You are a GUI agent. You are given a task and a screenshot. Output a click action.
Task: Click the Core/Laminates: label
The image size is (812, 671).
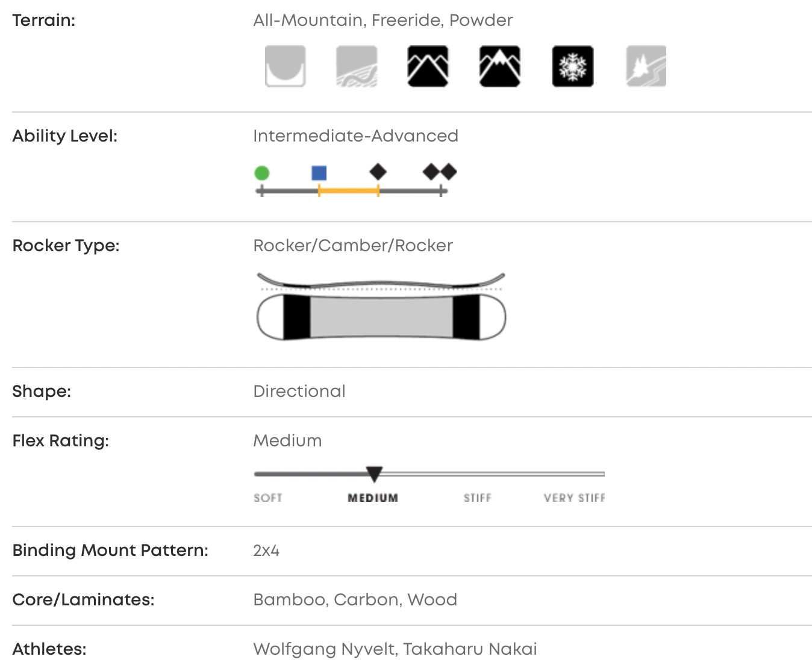[84, 600]
